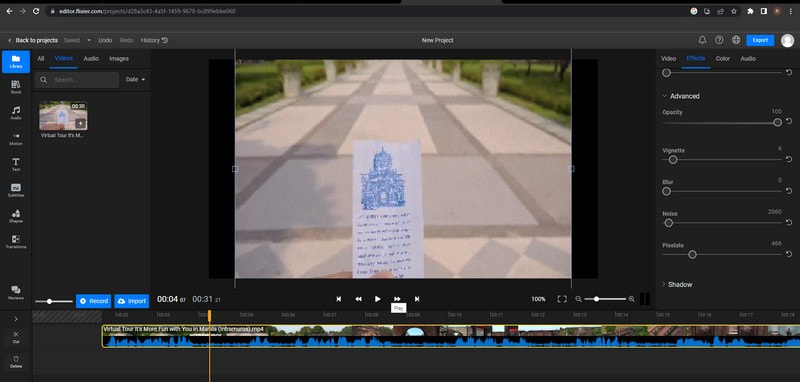
Task: Select the Virtual Tour clip on timeline
Action: [451, 337]
